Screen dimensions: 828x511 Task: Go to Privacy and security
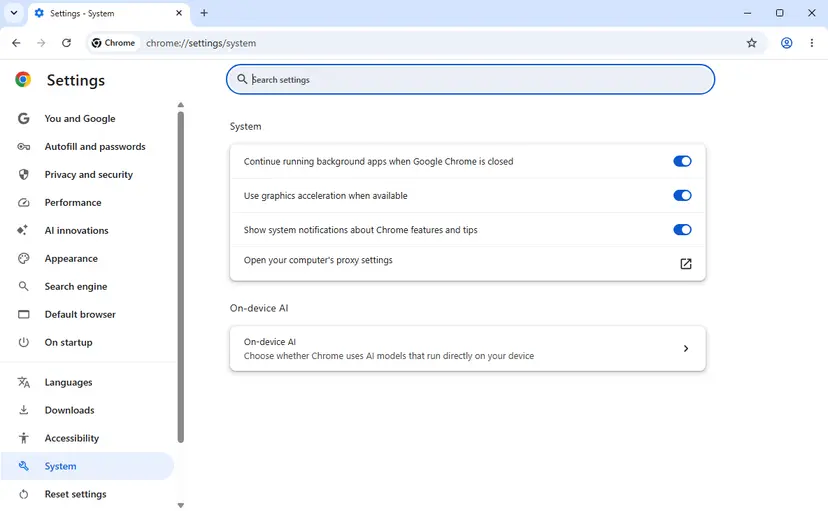click(x=87, y=175)
